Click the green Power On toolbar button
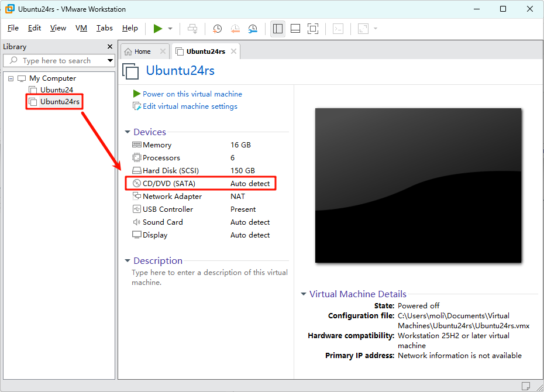This screenshot has height=392, width=544. tap(158, 29)
